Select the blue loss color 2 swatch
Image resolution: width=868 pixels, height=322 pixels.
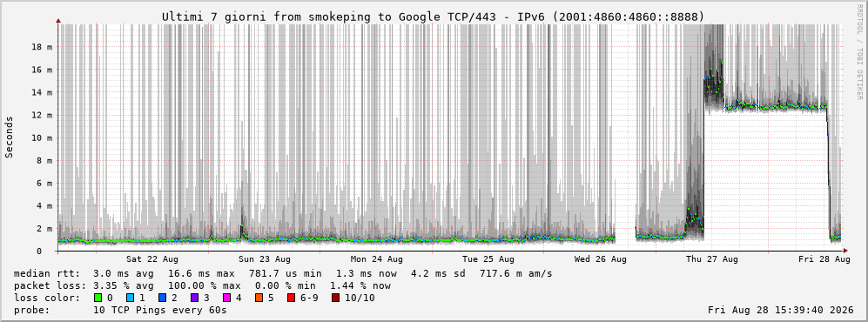pyautogui.click(x=161, y=299)
